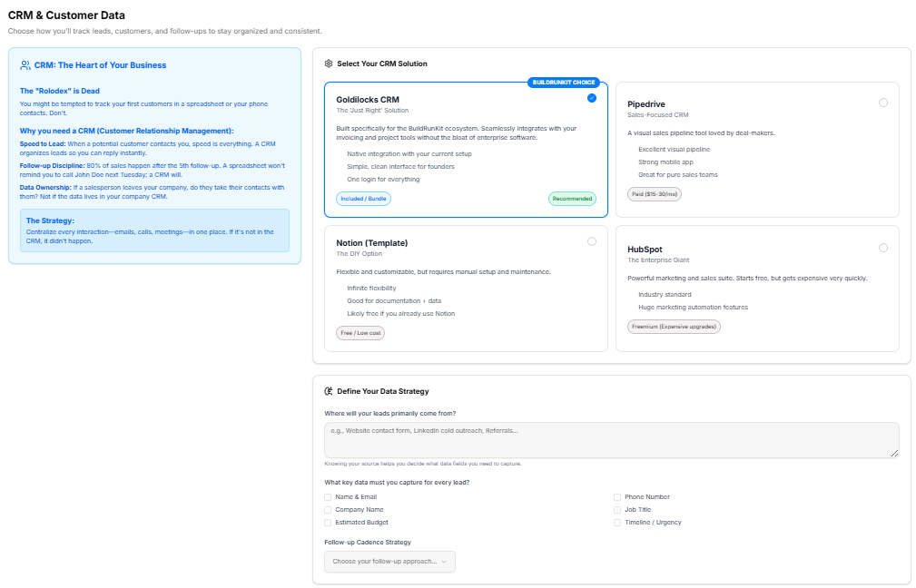Image resolution: width=916 pixels, height=588 pixels.
Task: Click 'One login for everything' text
Action: (x=383, y=180)
